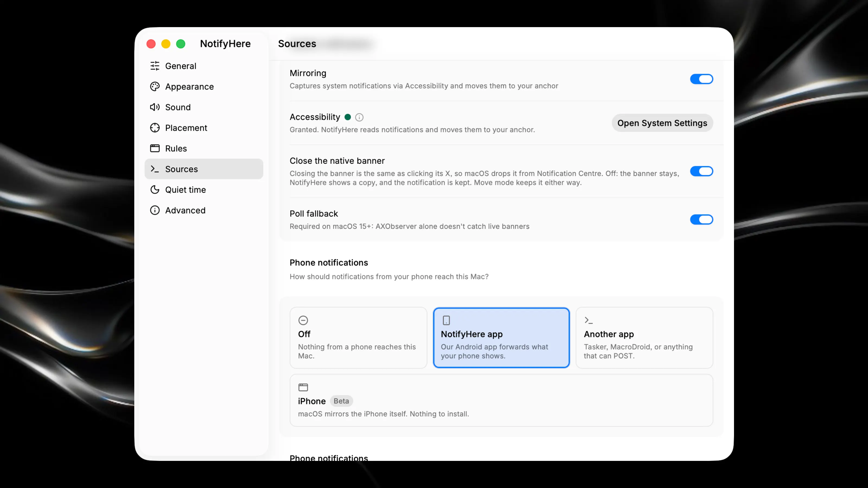Click the NotifyHere app title text

click(x=225, y=43)
